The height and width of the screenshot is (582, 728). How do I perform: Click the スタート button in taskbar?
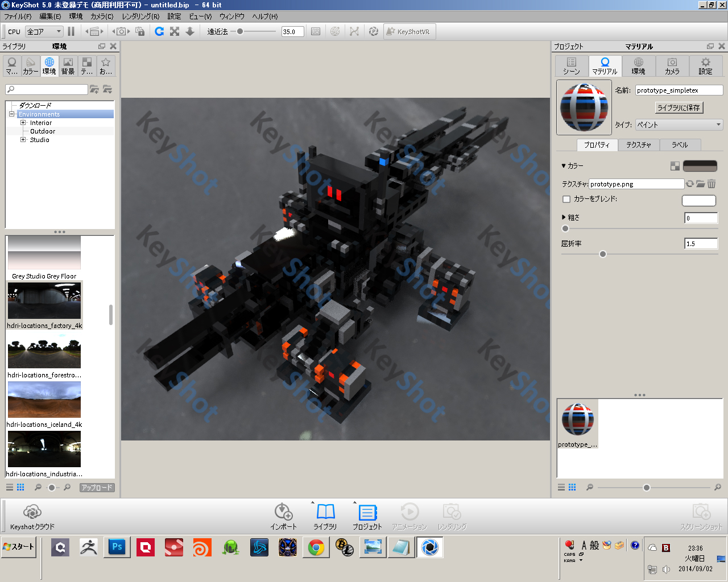[19, 547]
